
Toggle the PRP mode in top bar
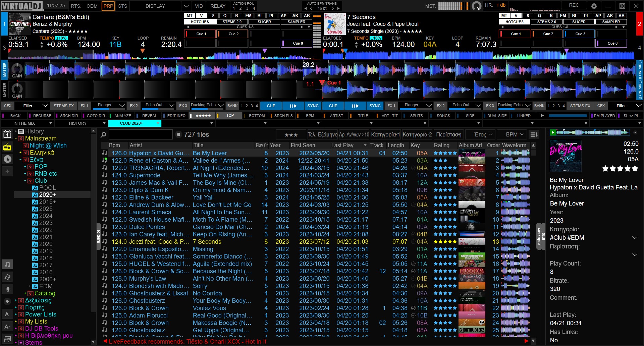click(108, 6)
